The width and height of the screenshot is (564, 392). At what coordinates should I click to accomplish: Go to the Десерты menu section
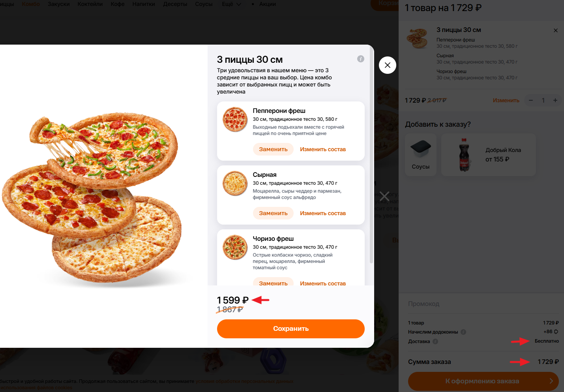[175, 4]
